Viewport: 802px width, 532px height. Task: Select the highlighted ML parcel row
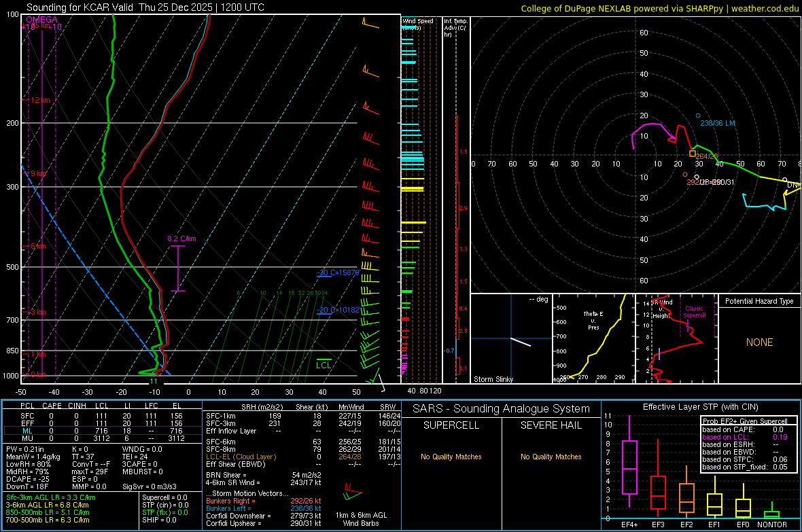(103, 431)
